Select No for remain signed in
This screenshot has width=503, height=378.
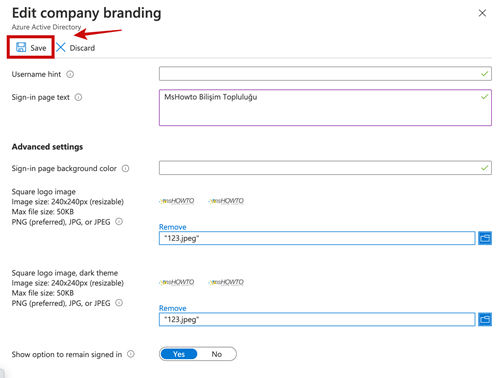(x=217, y=354)
